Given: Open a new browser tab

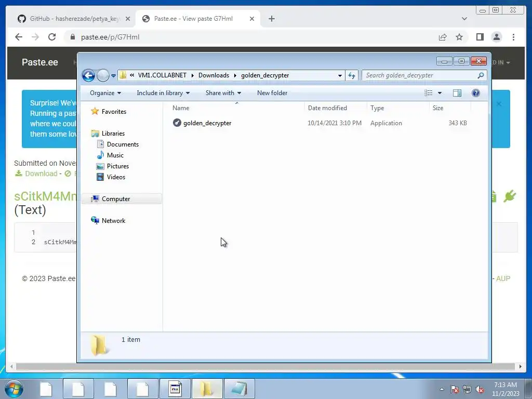Looking at the screenshot, I should tap(271, 19).
